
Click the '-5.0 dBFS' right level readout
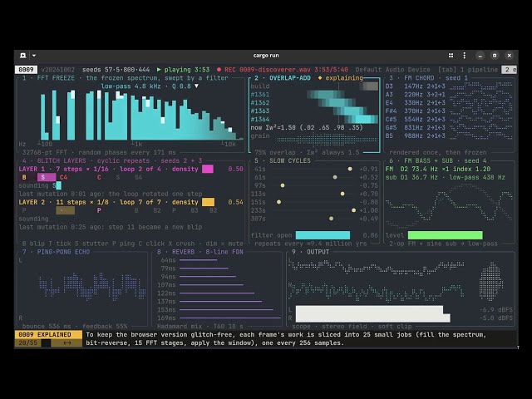point(496,318)
